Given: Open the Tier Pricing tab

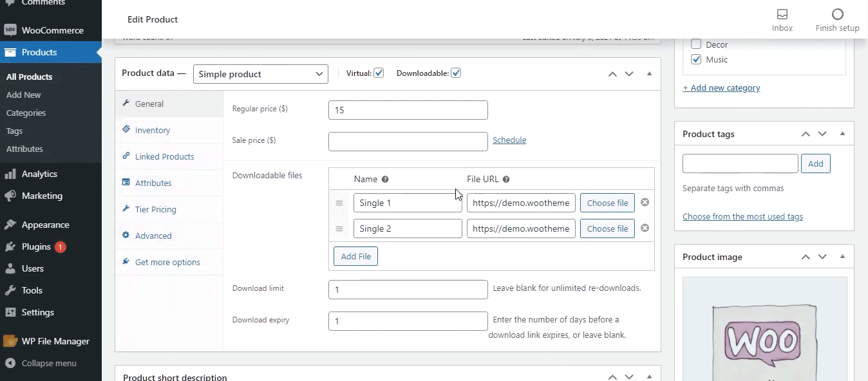Looking at the screenshot, I should 155,209.
